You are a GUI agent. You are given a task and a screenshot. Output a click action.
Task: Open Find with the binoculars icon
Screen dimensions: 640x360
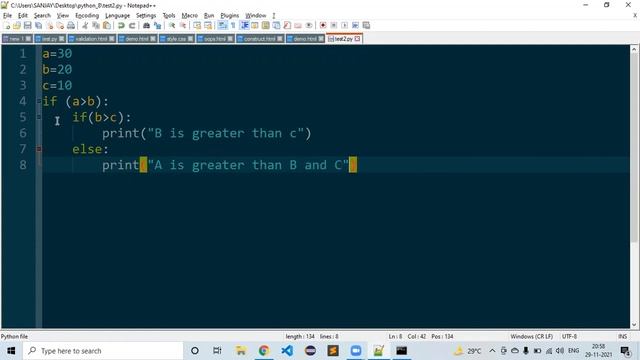click(146, 25)
